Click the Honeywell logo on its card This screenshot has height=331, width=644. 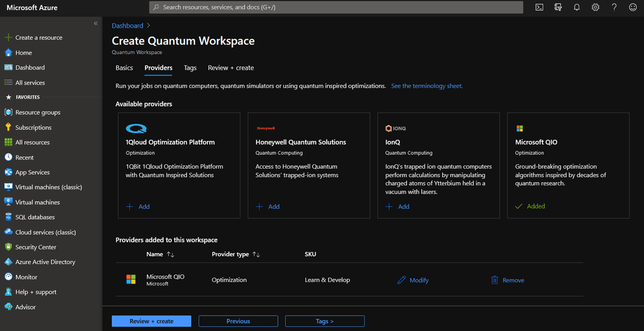click(x=265, y=128)
